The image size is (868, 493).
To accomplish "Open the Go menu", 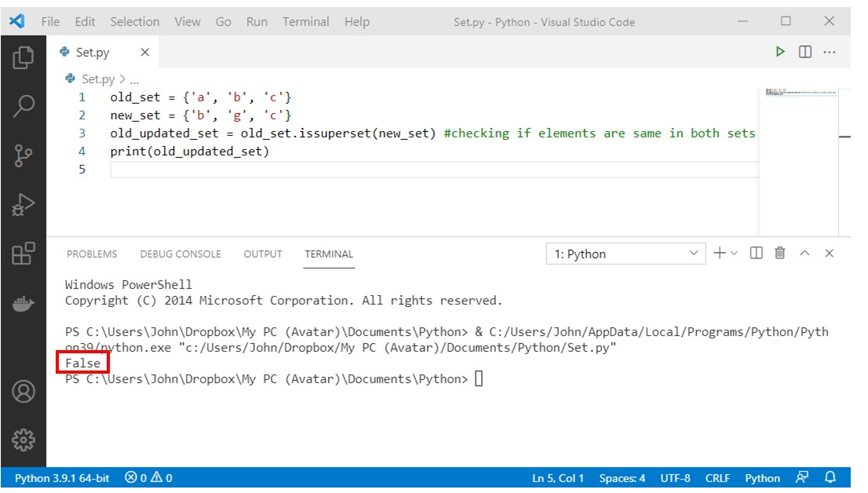I will (223, 22).
